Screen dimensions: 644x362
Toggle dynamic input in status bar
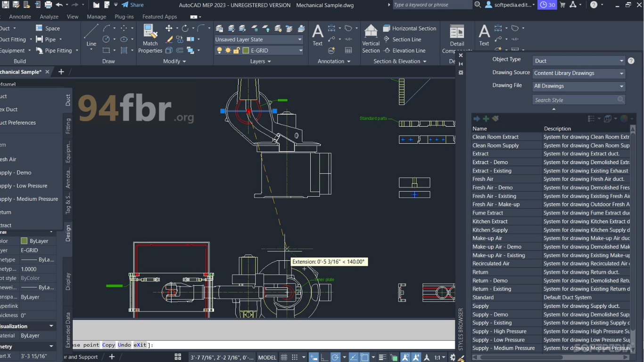click(314, 357)
